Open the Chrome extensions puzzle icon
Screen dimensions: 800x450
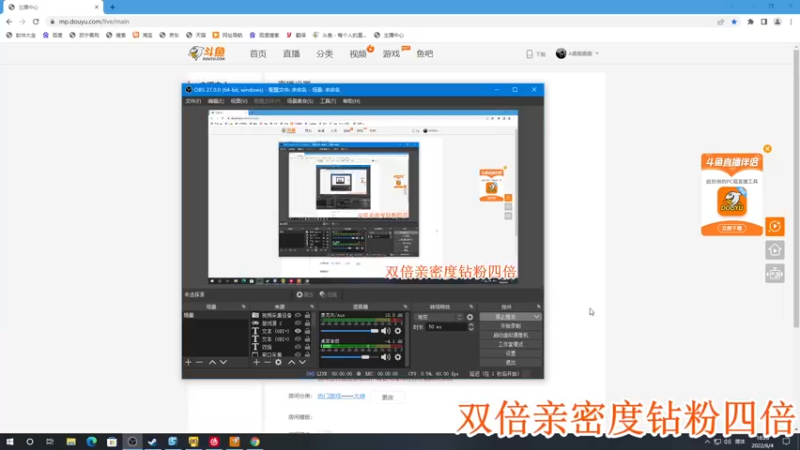[751, 22]
